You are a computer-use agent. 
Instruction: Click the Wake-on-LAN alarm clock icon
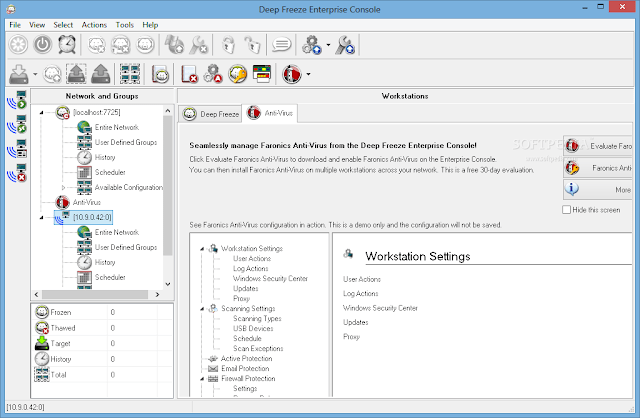pyautogui.click(x=67, y=44)
